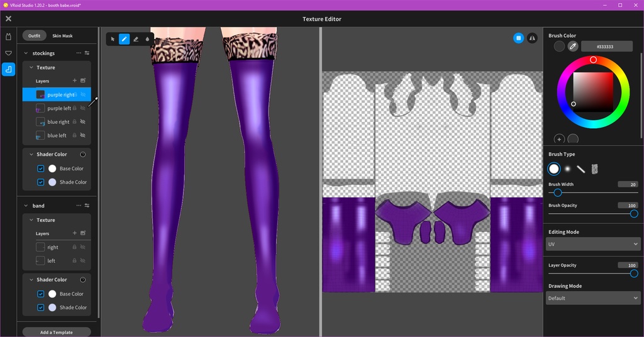
Task: Toggle lock on the blue right layer
Action: [x=74, y=121]
